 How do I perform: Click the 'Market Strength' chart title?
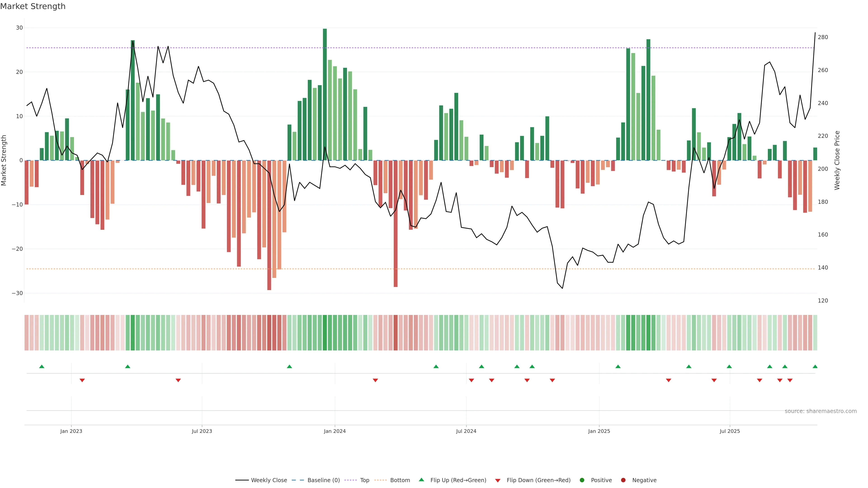tap(33, 6)
